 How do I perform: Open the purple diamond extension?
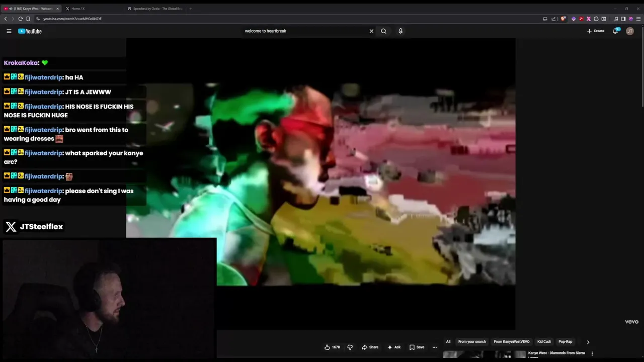574,19
